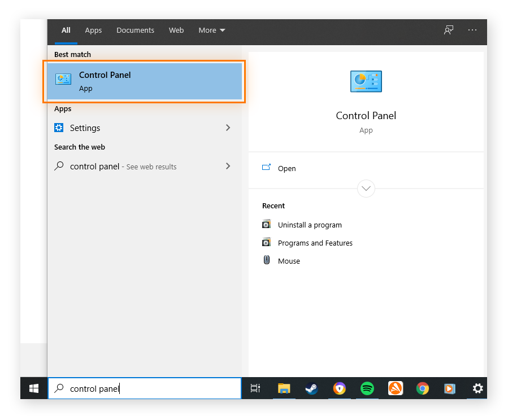Open Spotify from the taskbar
The width and height of the screenshot is (508, 420).
click(367, 388)
